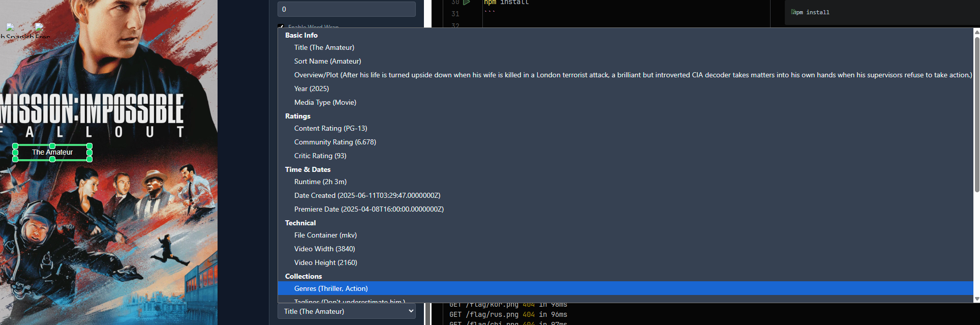Click the Technical group header

[300, 223]
